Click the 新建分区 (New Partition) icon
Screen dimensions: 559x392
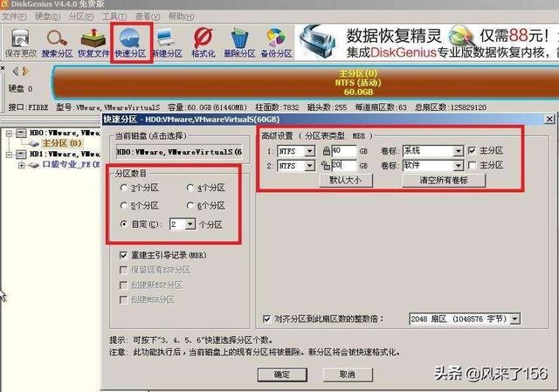[x=168, y=41]
